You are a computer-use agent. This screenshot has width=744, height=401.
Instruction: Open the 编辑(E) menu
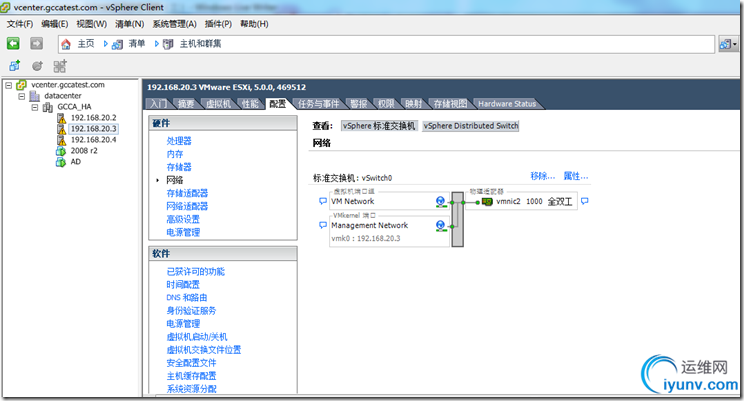55,24
